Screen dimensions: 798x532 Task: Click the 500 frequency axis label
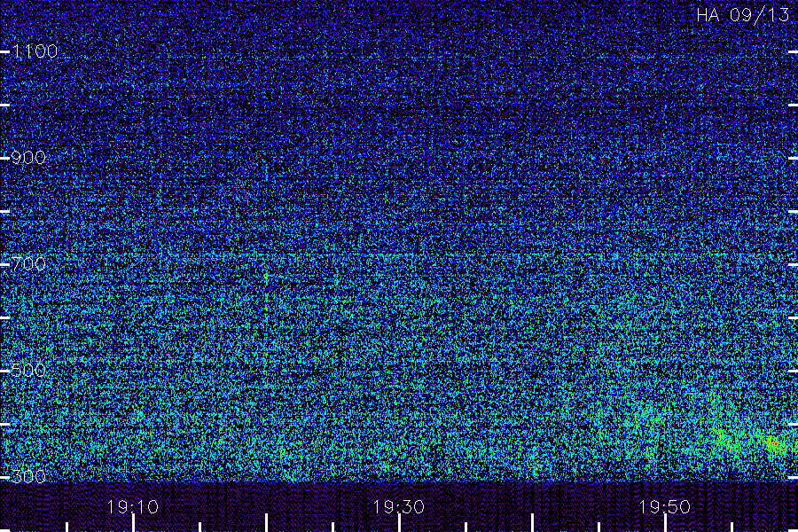tap(28, 370)
